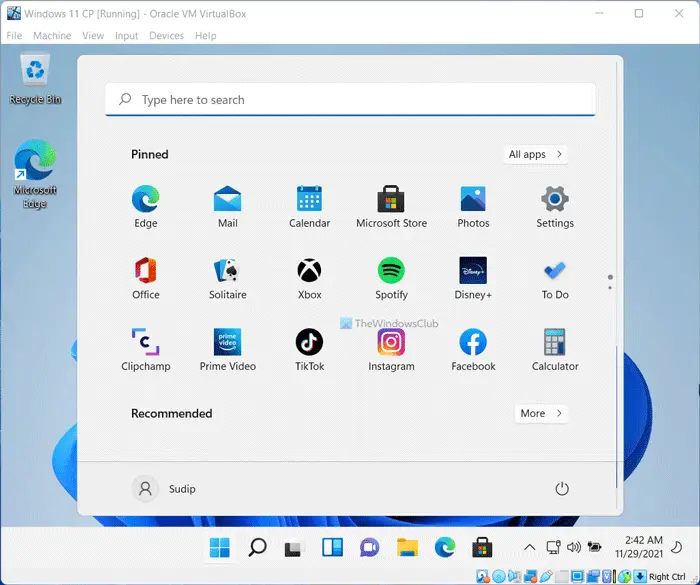Viewport: 700px width, 585px height.
Task: Open the Sudip user account menu
Action: point(164,489)
